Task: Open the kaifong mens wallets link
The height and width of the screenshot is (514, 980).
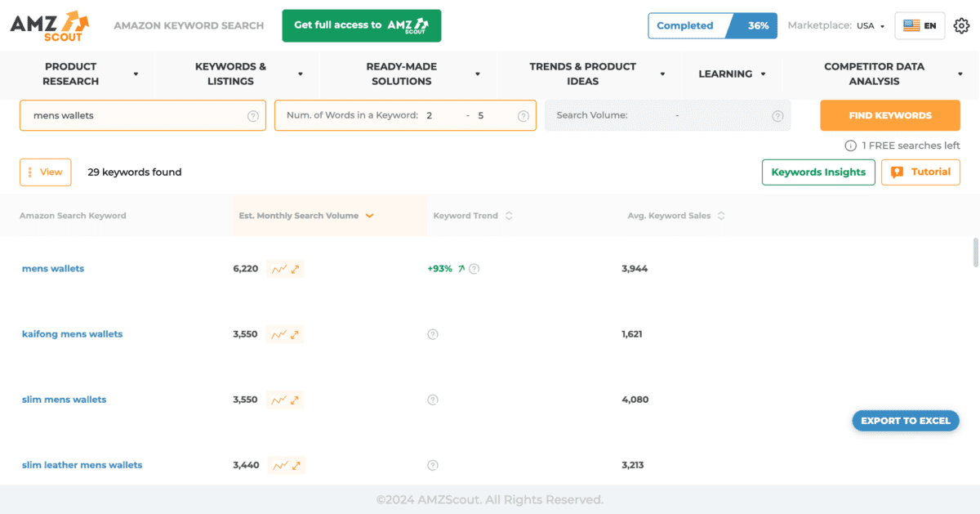Action: click(x=73, y=334)
